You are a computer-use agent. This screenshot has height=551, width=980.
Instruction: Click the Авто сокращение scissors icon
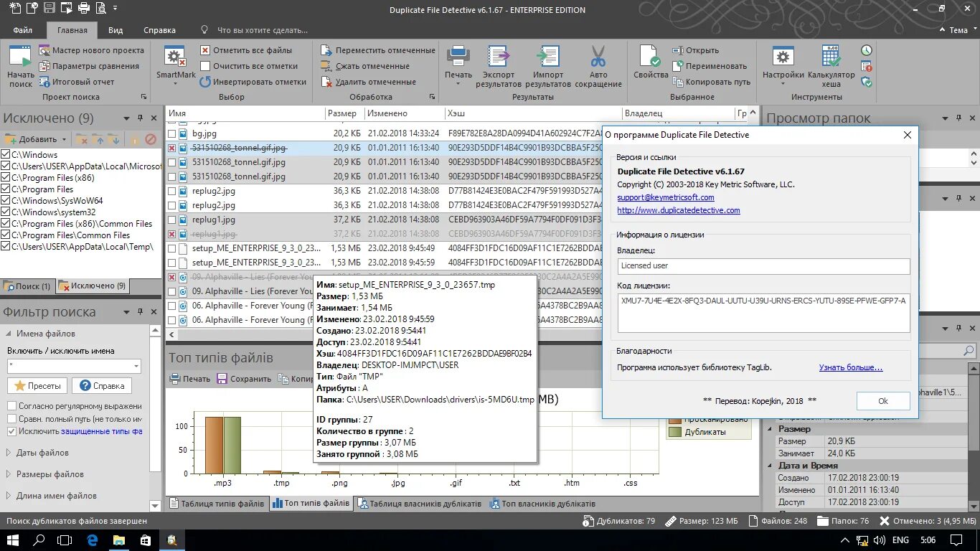[598, 57]
